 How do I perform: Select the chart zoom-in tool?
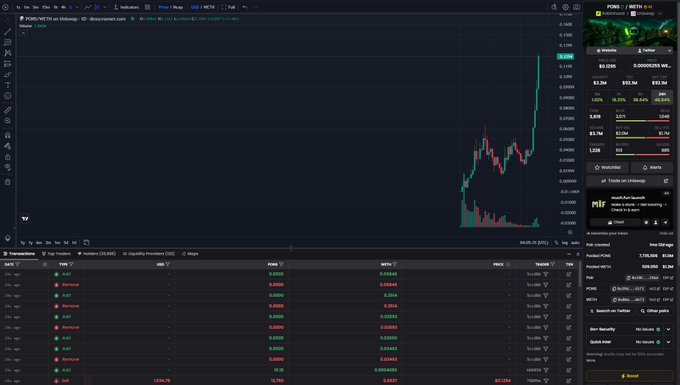click(7, 121)
